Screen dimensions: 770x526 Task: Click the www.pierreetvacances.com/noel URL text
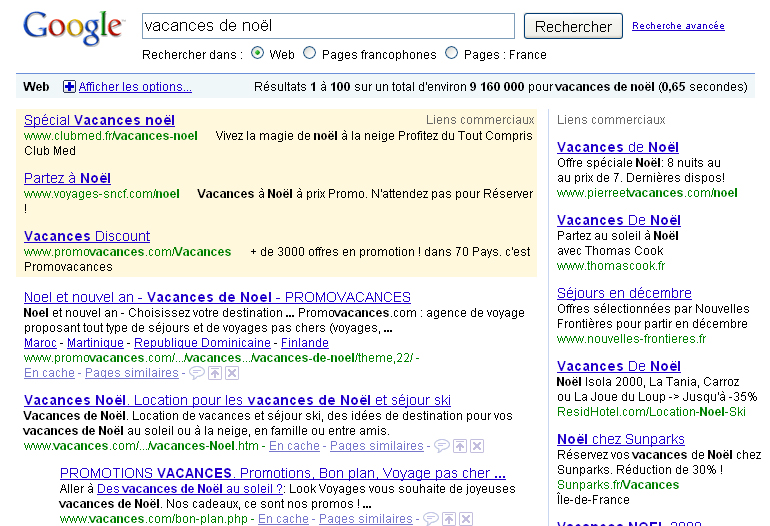coord(647,193)
